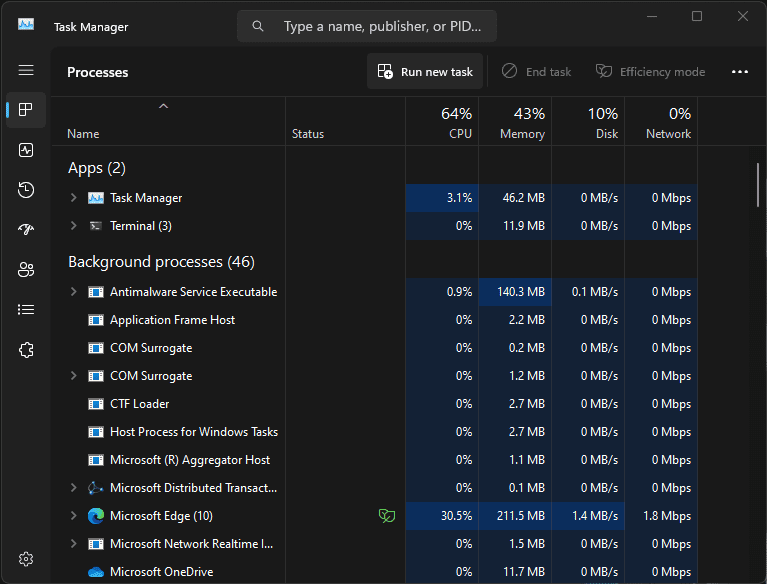Viewport: 767px width, 584px height.
Task: Sort by the CPU column header
Action: pos(442,121)
